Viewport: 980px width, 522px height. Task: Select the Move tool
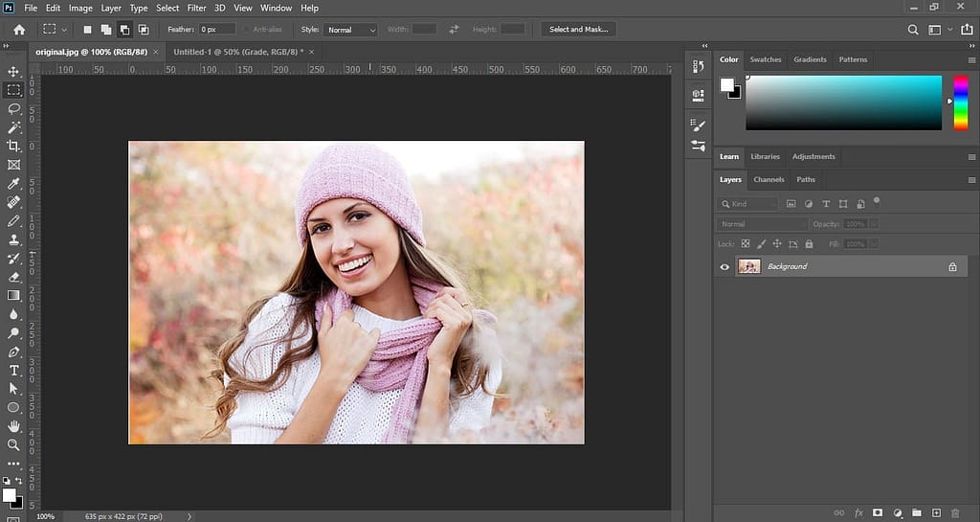pyautogui.click(x=13, y=71)
